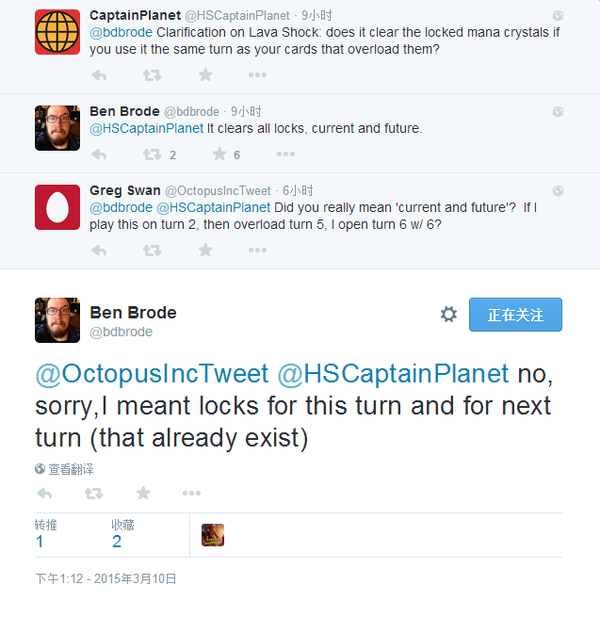600x617 pixels.
Task: Click the @OctopusIncTweet mention in main tweet
Action: point(152,374)
